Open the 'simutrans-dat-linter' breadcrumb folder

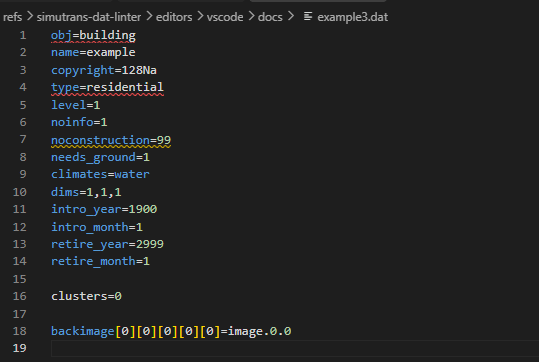(89, 17)
